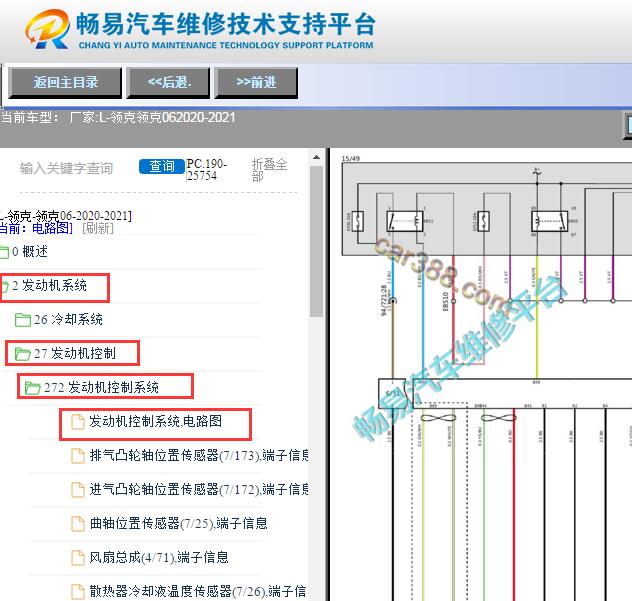Click the 返回主目录 button
Image resolution: width=632 pixels, height=601 pixels.
click(x=65, y=83)
